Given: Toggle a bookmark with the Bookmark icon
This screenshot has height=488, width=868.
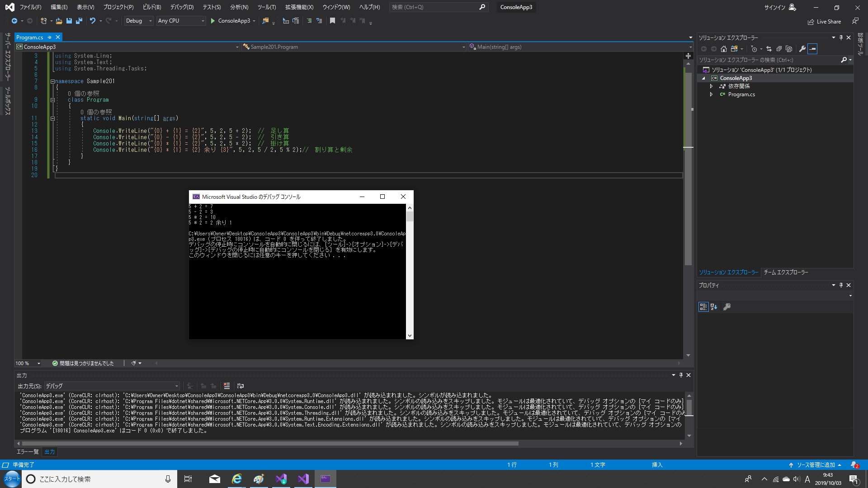Looking at the screenshot, I should (332, 21).
